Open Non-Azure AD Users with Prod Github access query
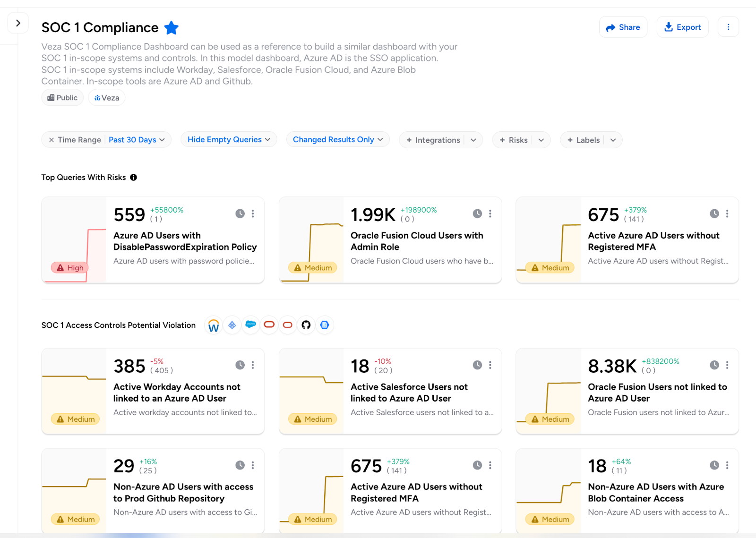The width and height of the screenshot is (756, 538). (183, 493)
